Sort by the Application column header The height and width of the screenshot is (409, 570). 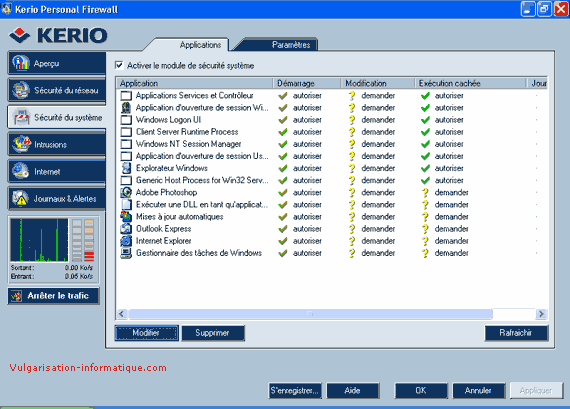point(194,83)
